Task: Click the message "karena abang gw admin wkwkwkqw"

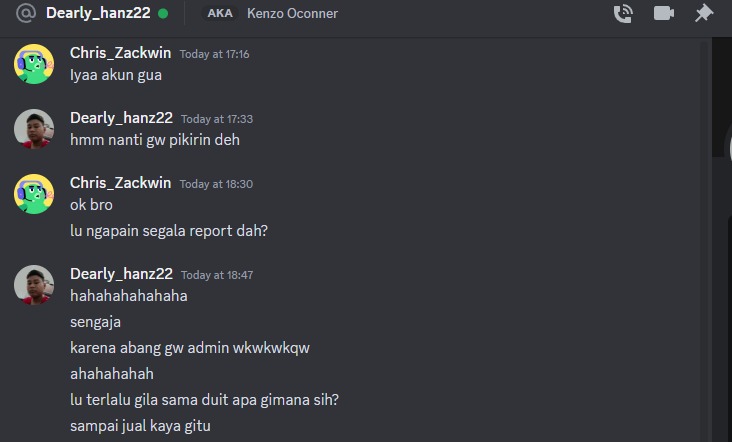Action: tap(190, 348)
